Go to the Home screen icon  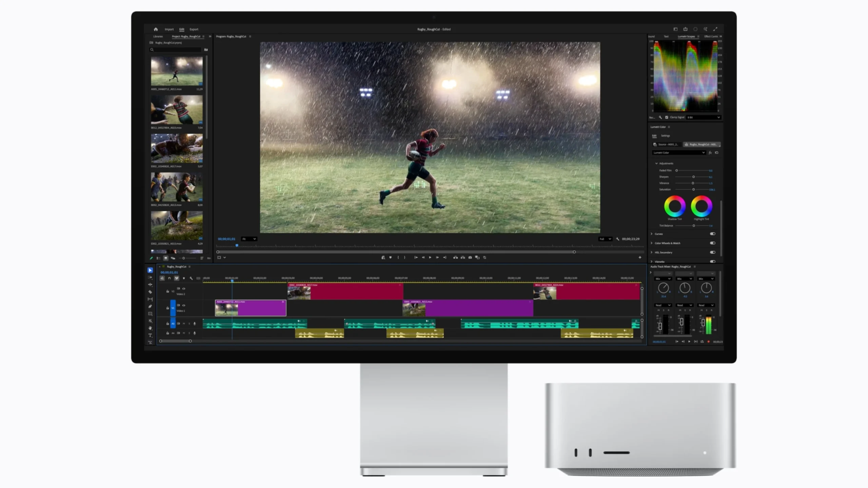(x=156, y=29)
